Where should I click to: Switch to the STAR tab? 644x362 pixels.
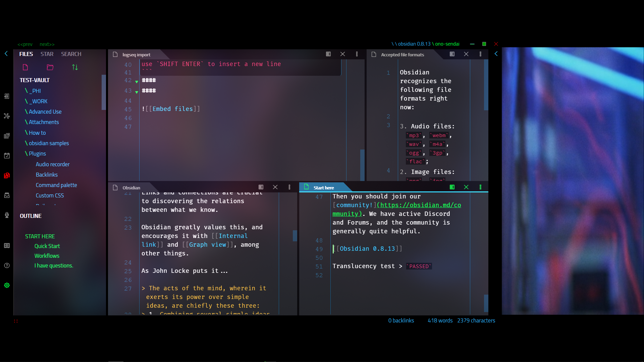click(47, 54)
